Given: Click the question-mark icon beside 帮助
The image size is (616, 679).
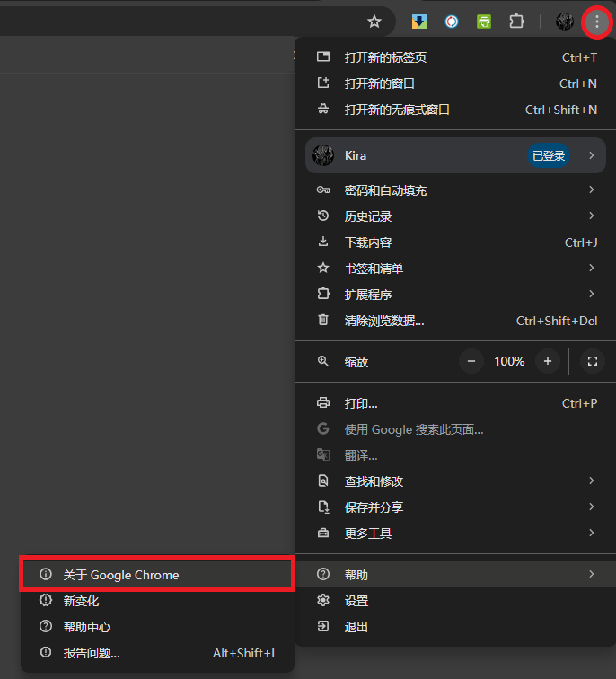Looking at the screenshot, I should (x=323, y=574).
